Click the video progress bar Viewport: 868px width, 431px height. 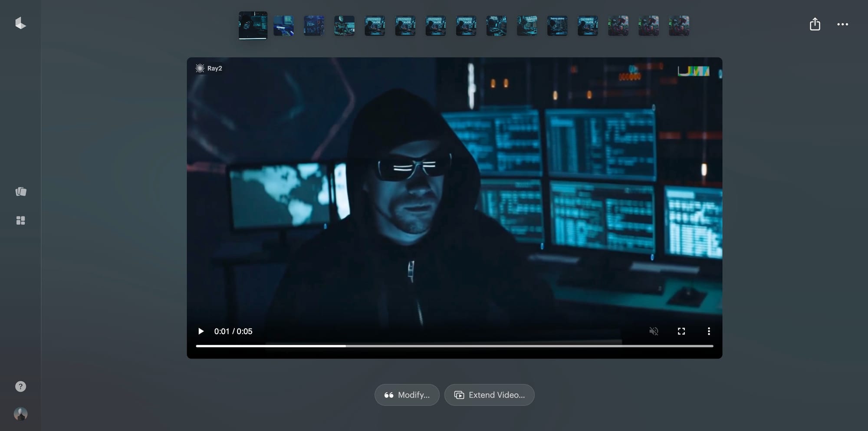454,346
